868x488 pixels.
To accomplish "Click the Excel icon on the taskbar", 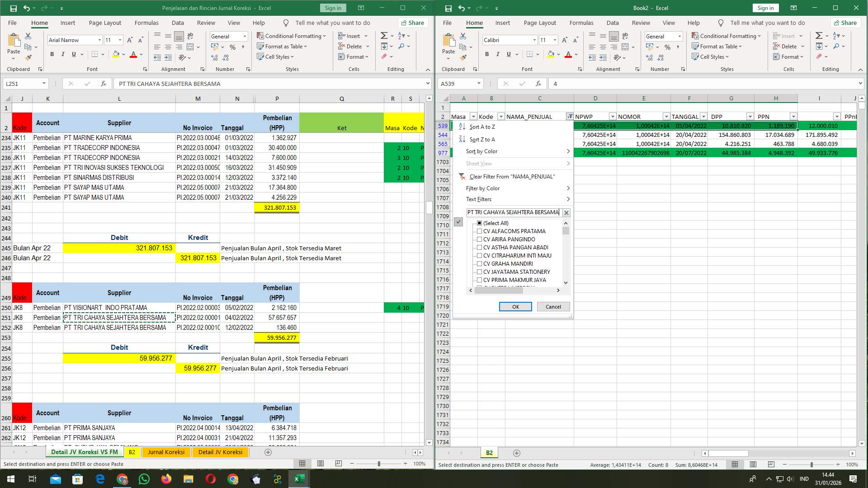I will tap(298, 479).
